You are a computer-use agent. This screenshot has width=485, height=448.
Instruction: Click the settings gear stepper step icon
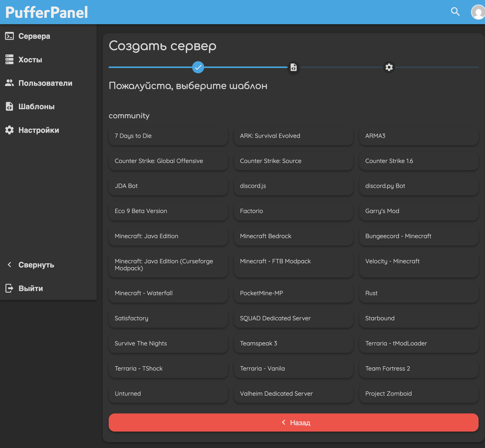tap(389, 67)
